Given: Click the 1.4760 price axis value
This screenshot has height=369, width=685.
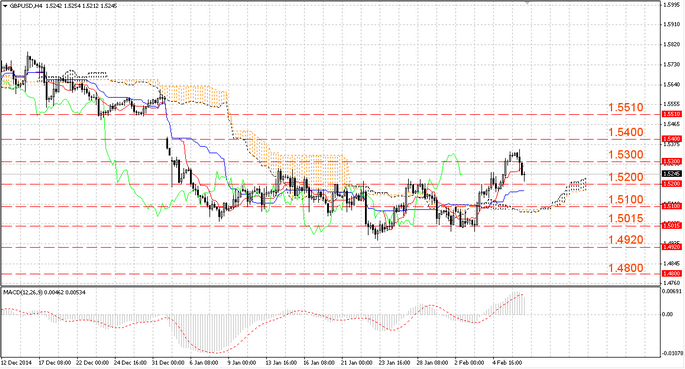Looking at the screenshot, I should [x=671, y=283].
